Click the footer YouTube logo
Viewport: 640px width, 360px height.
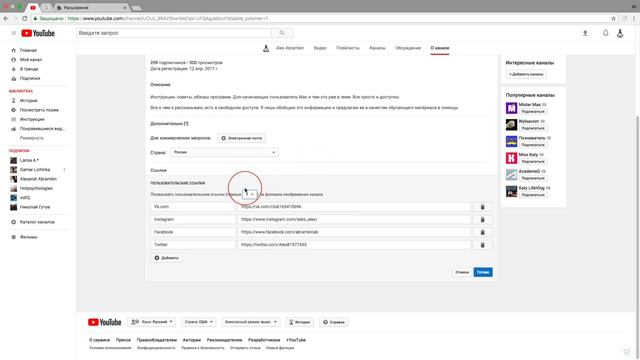104,322
